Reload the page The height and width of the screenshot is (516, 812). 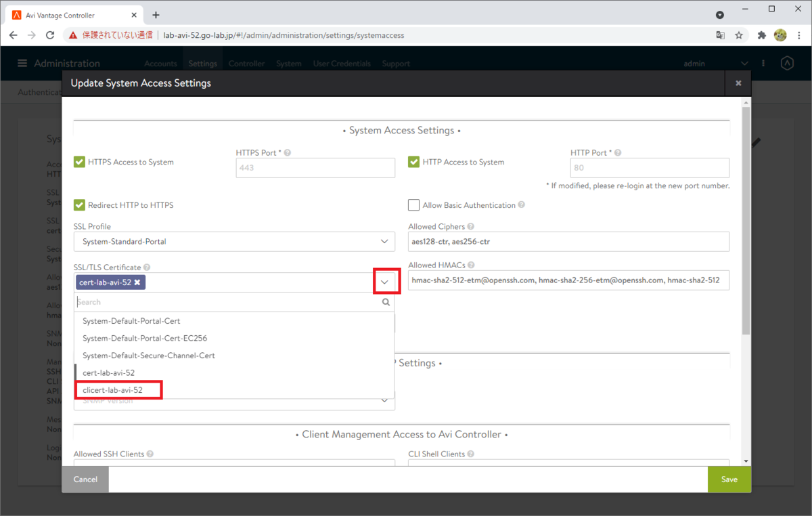point(50,35)
